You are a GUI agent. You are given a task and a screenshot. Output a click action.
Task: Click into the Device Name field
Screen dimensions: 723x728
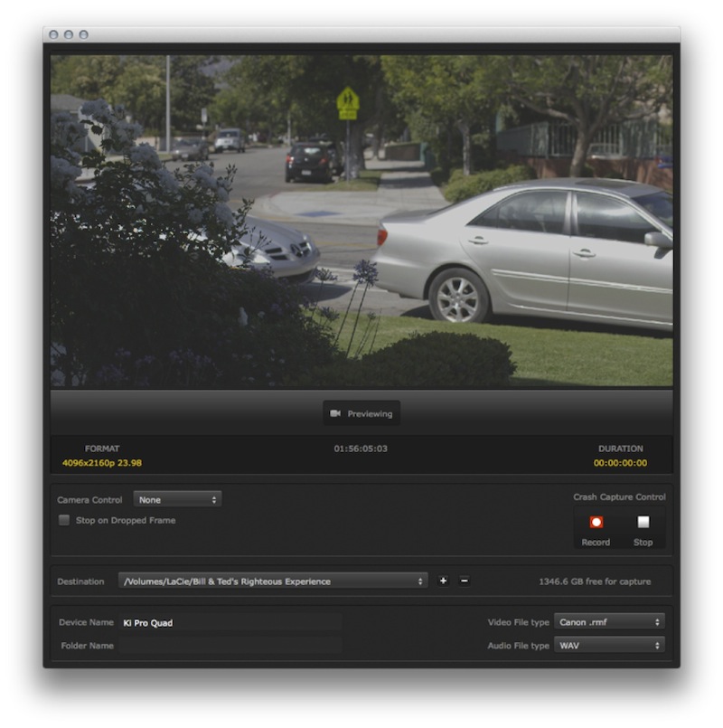[x=230, y=622]
